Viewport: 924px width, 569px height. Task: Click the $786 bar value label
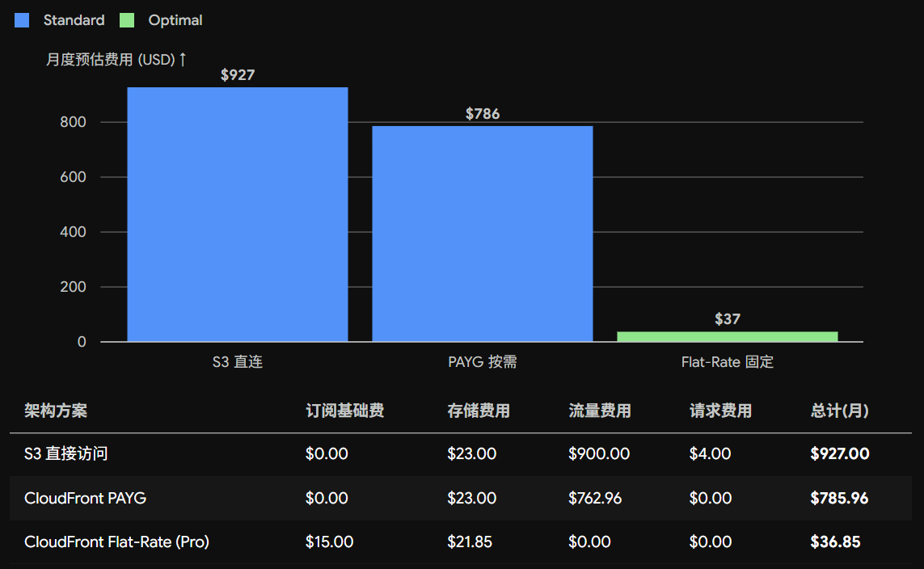tap(483, 114)
